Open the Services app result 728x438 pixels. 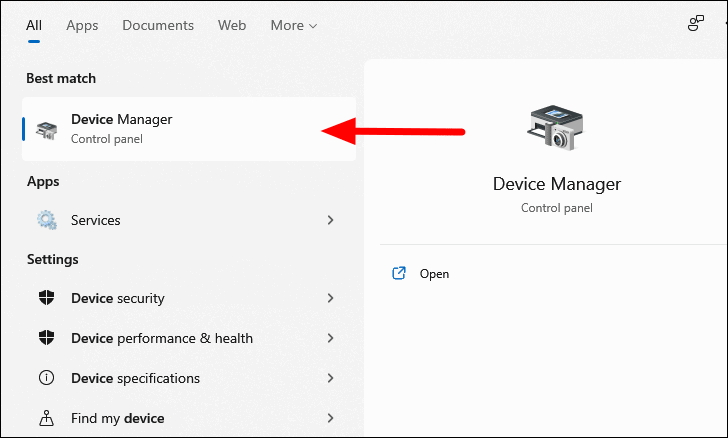[x=189, y=220]
